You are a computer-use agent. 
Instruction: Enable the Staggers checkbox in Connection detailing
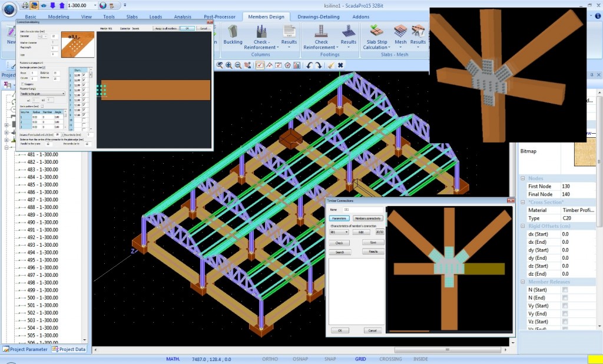(22, 84)
